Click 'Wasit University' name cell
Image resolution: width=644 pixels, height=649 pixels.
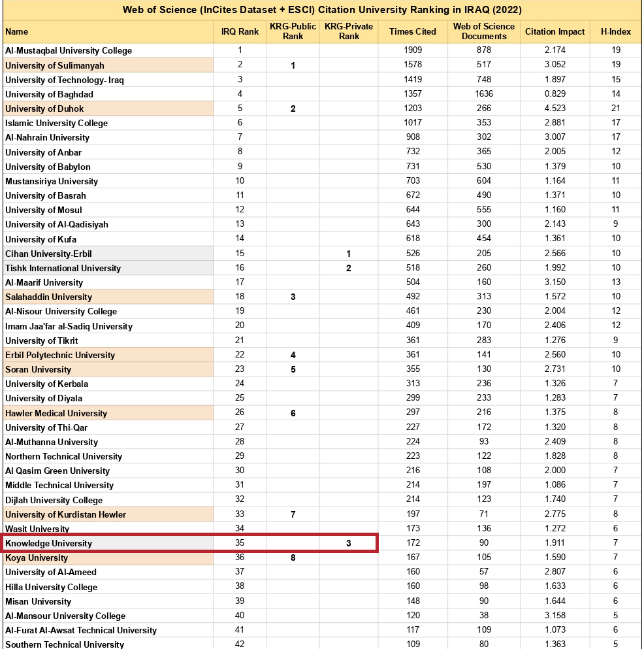point(108,529)
